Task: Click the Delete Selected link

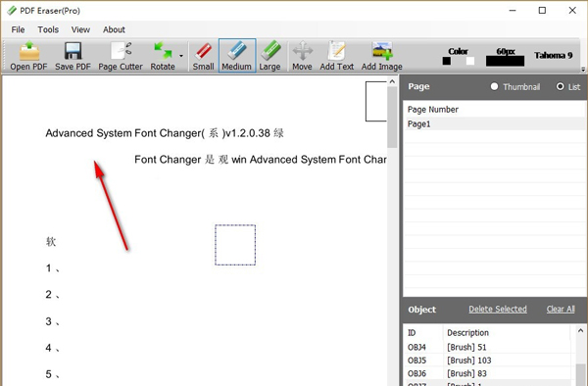Action: [498, 310]
